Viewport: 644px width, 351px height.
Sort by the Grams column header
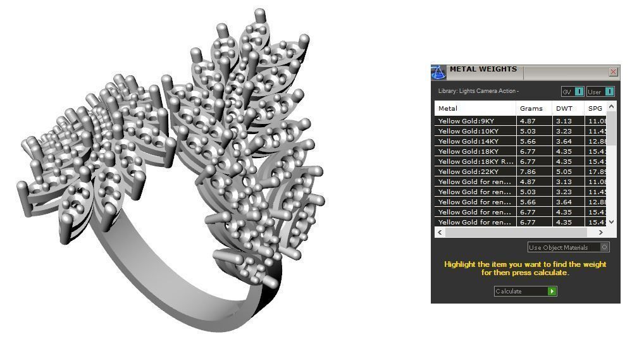[x=534, y=108]
